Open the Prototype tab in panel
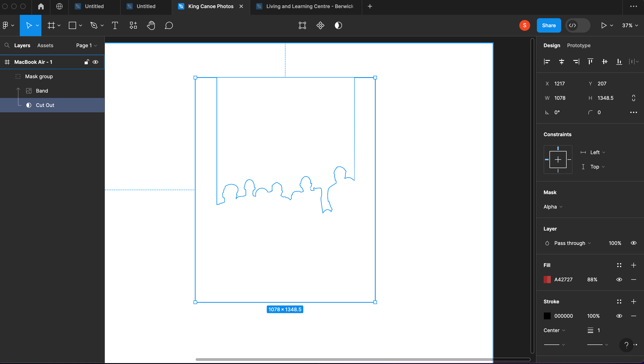Viewport: 644px width, 364px height. 579,45
